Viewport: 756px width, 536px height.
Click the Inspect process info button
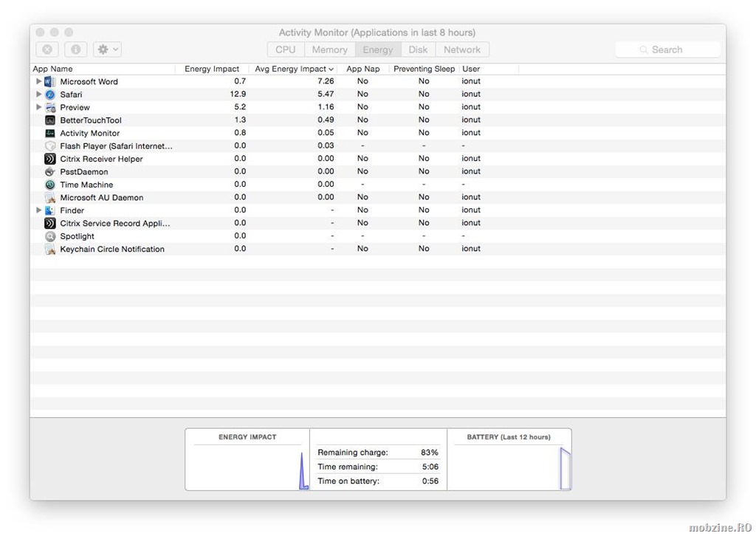coord(76,49)
